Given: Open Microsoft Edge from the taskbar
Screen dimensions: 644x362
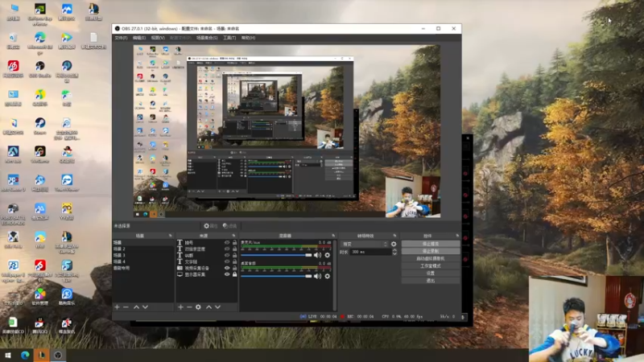Looking at the screenshot, I should pos(25,355).
